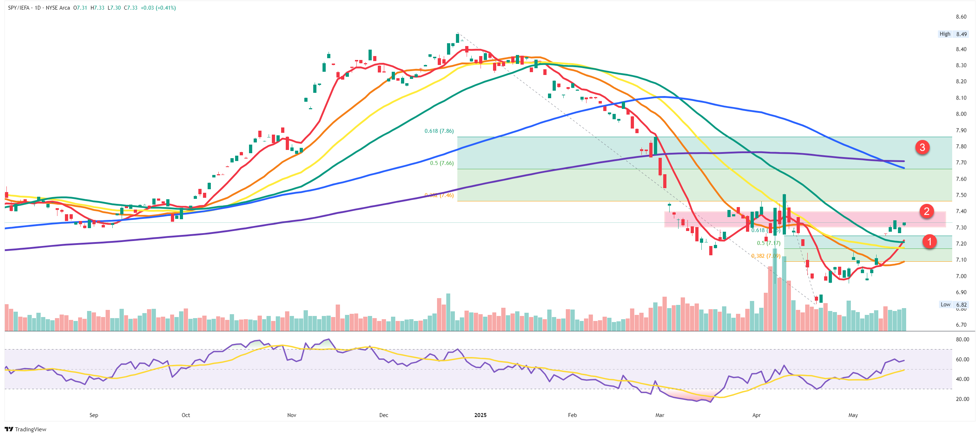
Task: Select the 0.5 (7.17) Fibonacci label
Action: tap(768, 243)
